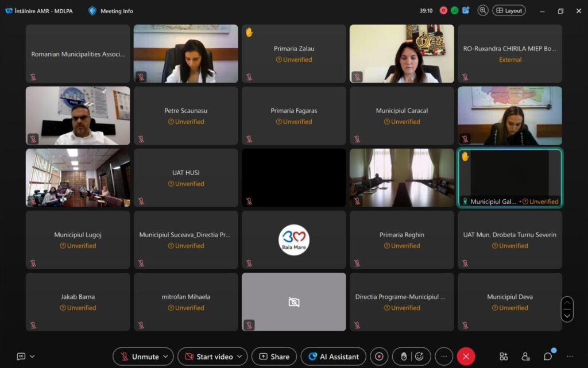The height and width of the screenshot is (368, 588).
Task: Toggle the raise hand icon
Action: (404, 357)
